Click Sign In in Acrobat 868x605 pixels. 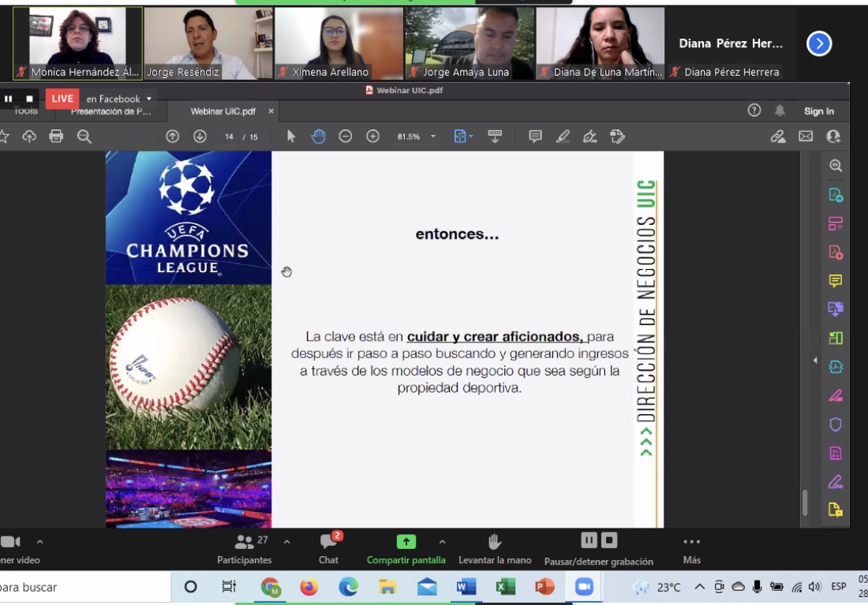tap(819, 111)
